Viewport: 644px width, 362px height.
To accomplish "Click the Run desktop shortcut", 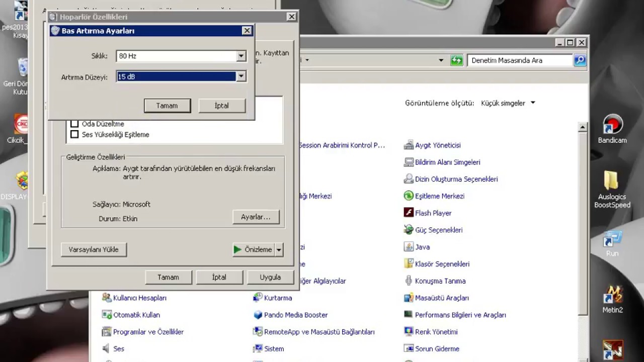I will [x=612, y=243].
